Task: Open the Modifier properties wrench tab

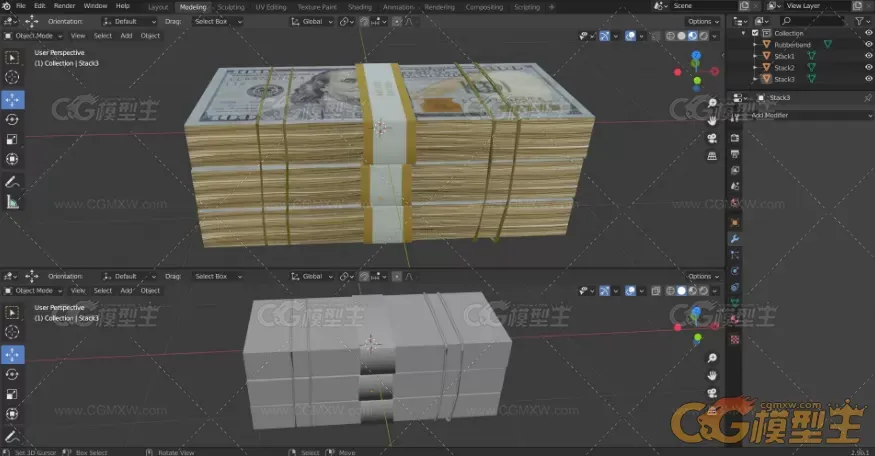Action: point(735,239)
